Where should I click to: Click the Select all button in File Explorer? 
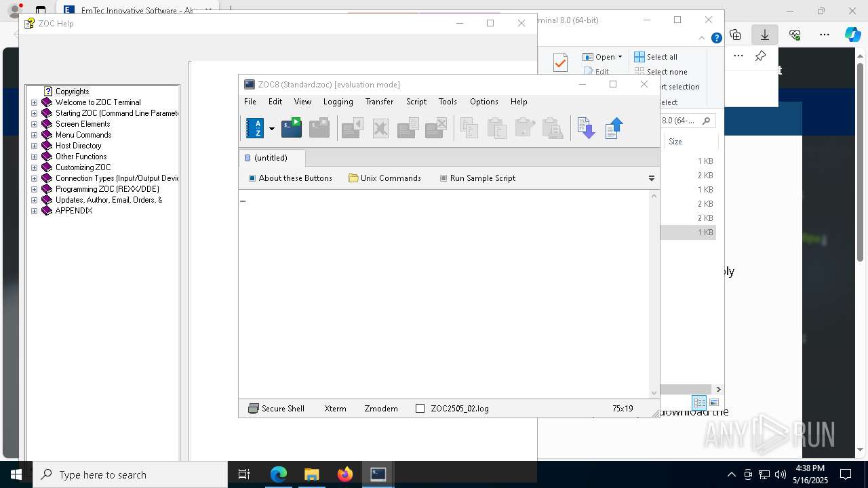coord(656,57)
